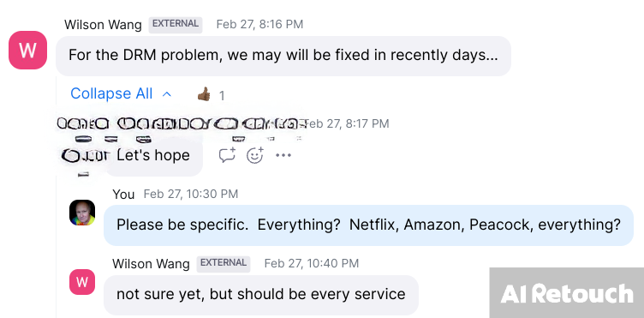Open the three-dot more options menu
The height and width of the screenshot is (318, 644).
283,155
